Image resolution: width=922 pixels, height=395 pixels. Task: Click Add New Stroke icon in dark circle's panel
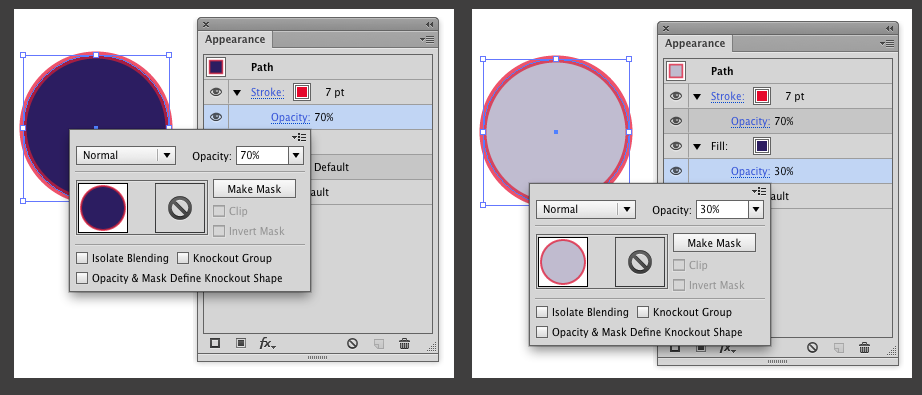215,344
